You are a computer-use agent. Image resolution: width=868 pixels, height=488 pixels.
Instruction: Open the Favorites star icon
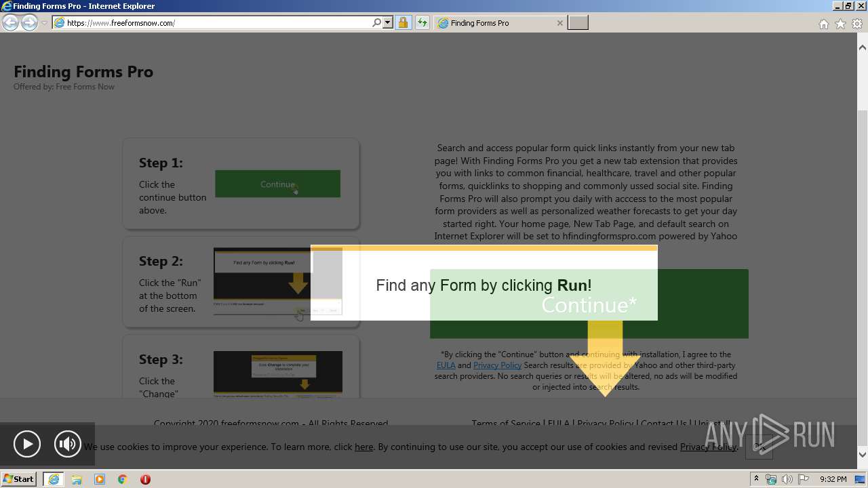pyautogui.click(x=840, y=24)
